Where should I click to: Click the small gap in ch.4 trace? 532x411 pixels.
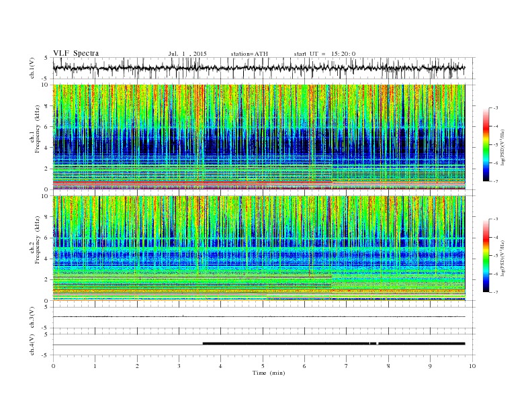tap(378, 344)
